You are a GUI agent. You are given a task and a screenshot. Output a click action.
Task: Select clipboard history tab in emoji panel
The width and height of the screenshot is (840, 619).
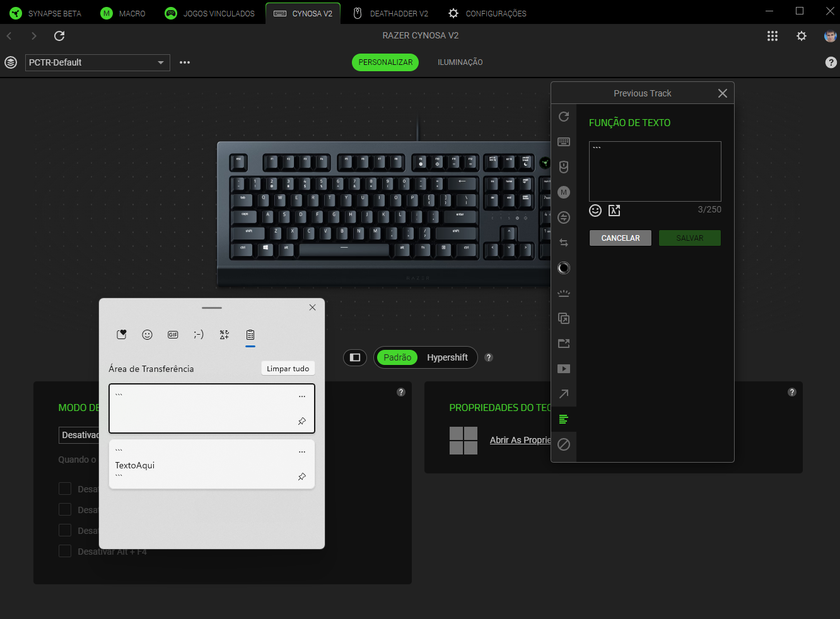(x=250, y=335)
